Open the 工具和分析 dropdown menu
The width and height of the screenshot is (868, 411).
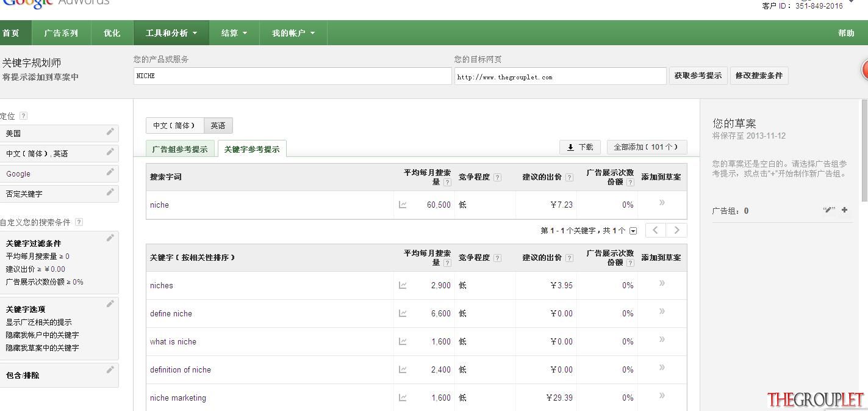tap(171, 33)
